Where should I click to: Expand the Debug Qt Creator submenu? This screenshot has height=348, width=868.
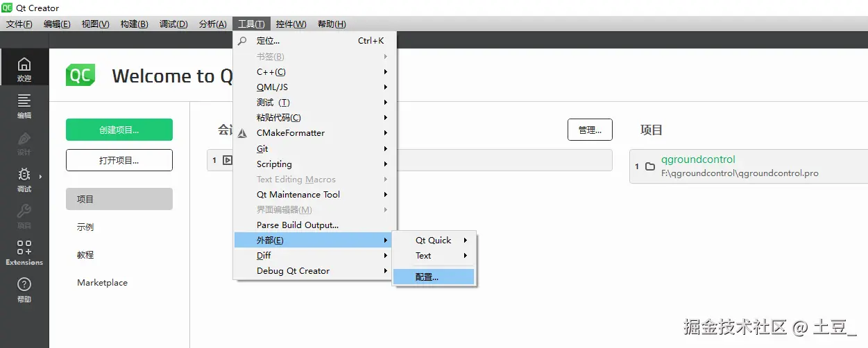(315, 271)
